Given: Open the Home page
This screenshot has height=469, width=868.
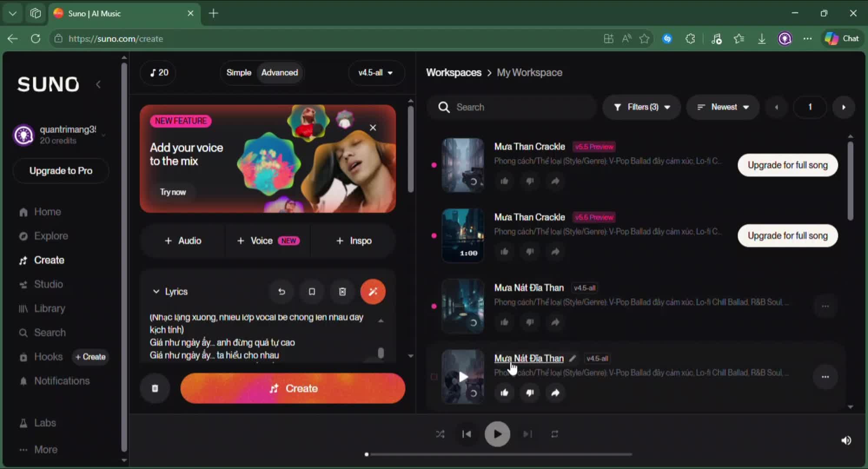Looking at the screenshot, I should point(40,212).
